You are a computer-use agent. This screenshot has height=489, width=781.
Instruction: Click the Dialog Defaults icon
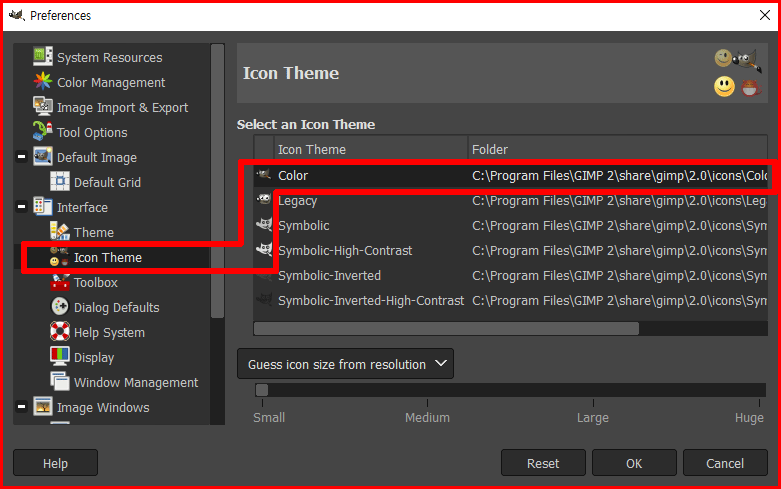[60, 307]
